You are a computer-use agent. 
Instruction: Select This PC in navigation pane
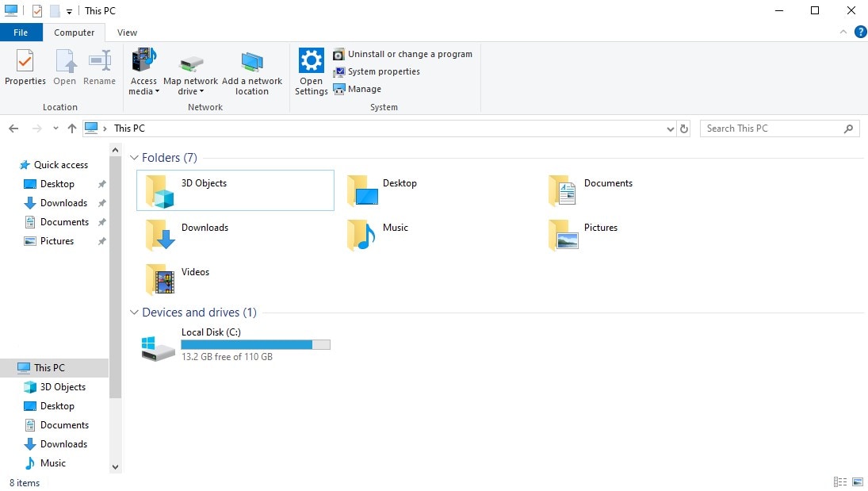coord(54,368)
